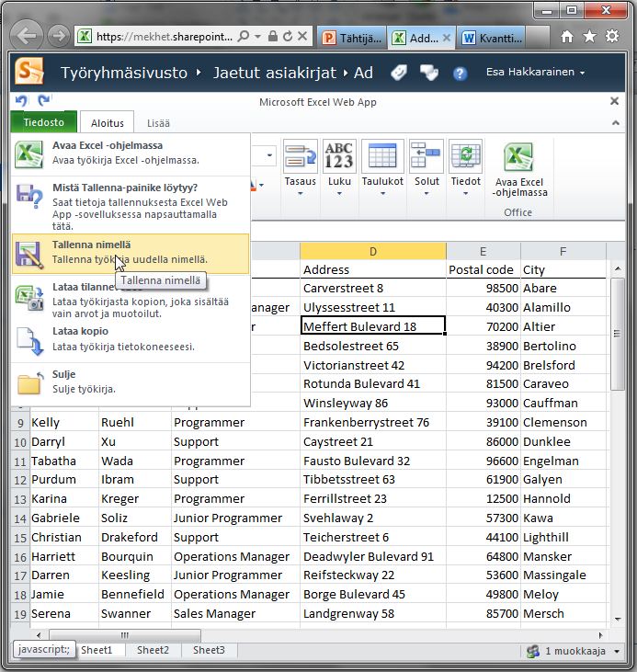637x672 pixels.
Task: Expand the Työryhmäsivusto breadcrumb arrow
Action: [198, 73]
